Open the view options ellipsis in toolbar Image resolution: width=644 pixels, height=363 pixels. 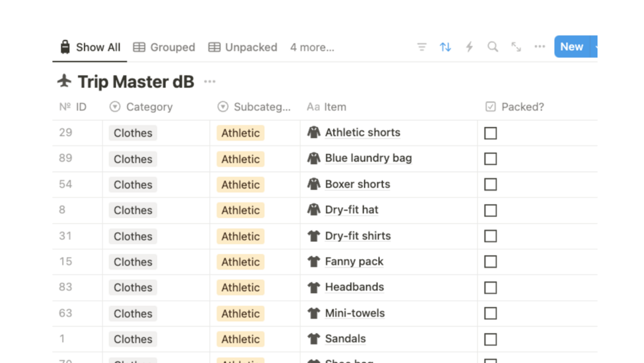click(x=540, y=47)
